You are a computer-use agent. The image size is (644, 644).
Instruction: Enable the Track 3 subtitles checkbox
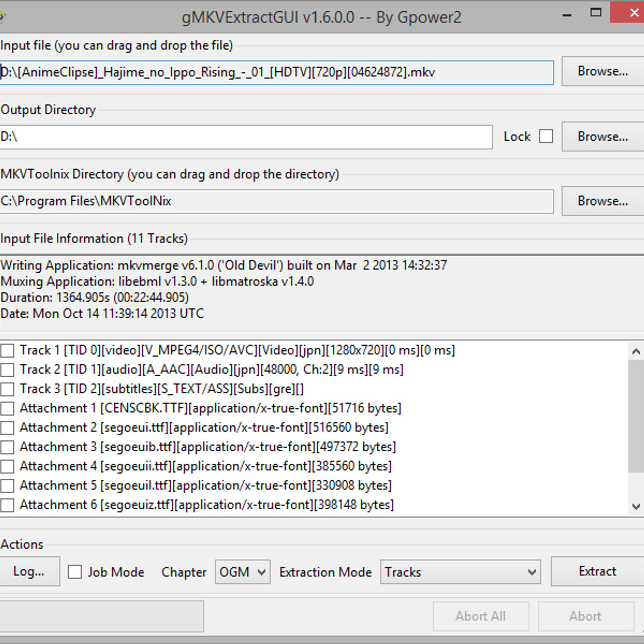(x=7, y=389)
